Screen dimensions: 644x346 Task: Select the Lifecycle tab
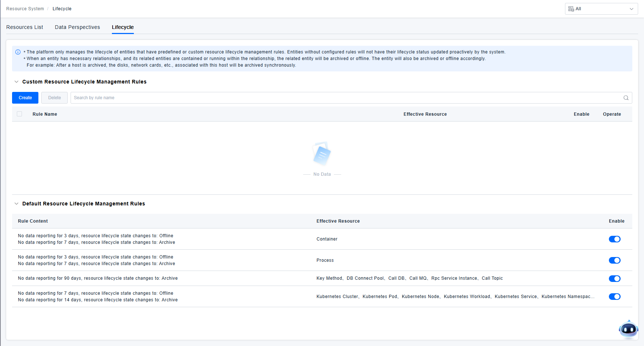tap(123, 27)
